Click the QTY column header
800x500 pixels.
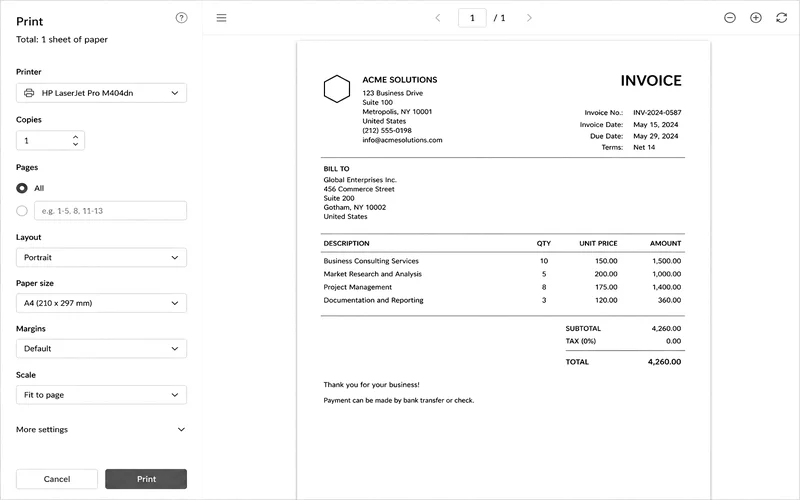543,243
